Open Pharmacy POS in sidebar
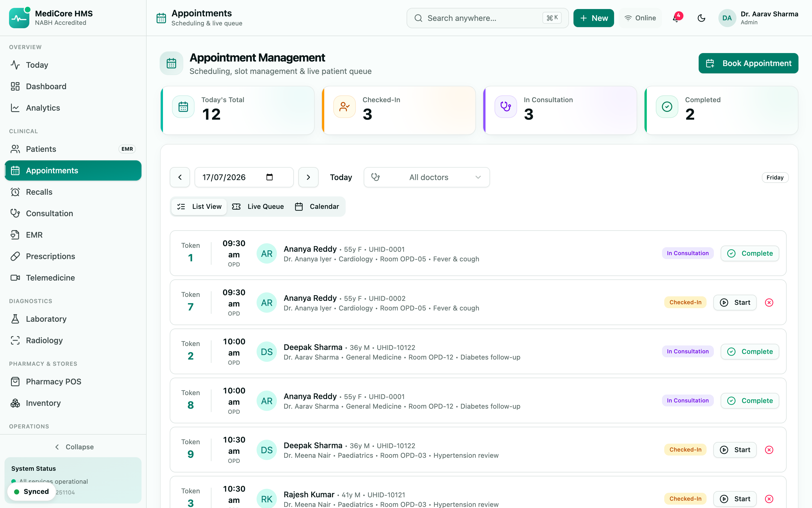The width and height of the screenshot is (812, 508). click(x=73, y=382)
